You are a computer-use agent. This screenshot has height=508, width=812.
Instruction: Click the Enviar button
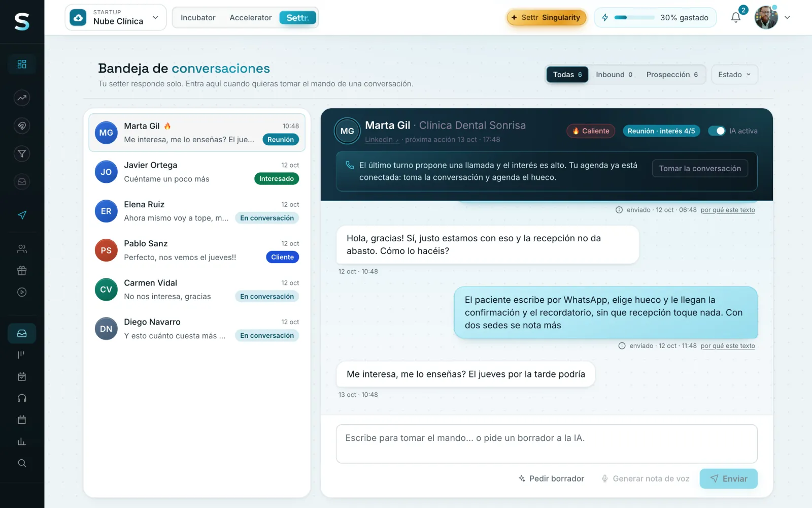tap(728, 479)
